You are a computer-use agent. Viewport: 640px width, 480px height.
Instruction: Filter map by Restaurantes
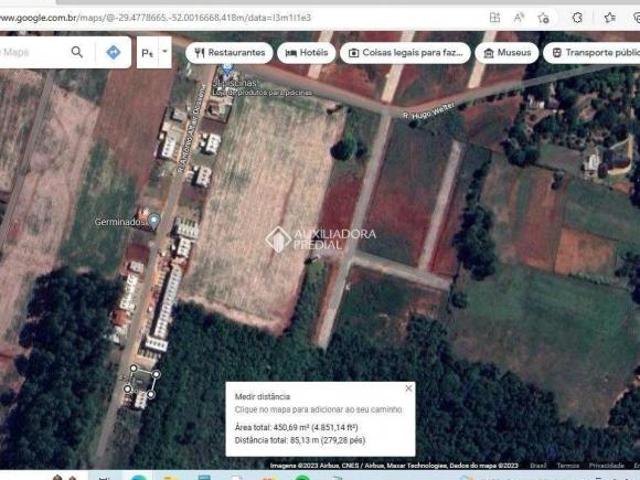click(230, 52)
